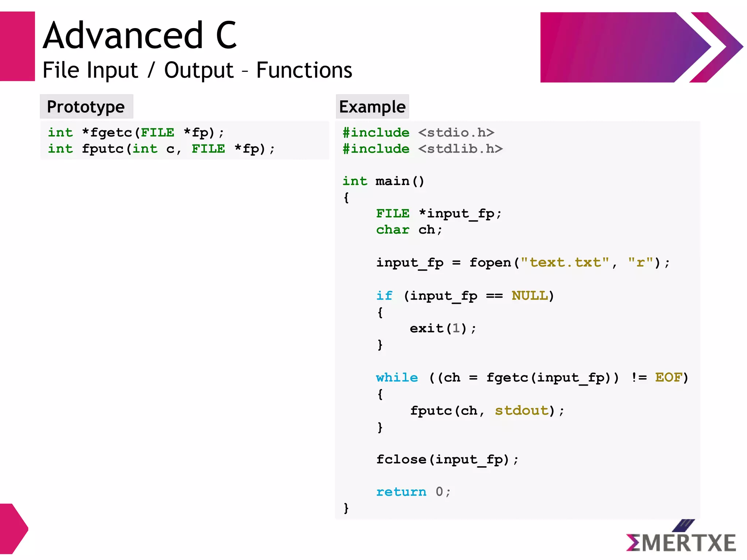747x560 pixels.
Task: Click the pink rectangle beside the title
Action: tap(17, 46)
